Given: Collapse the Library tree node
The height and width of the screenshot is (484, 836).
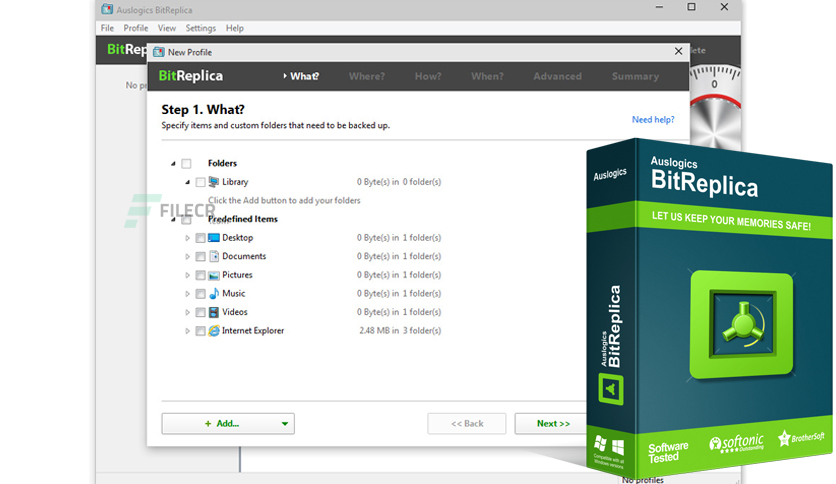Looking at the screenshot, I should point(187,182).
